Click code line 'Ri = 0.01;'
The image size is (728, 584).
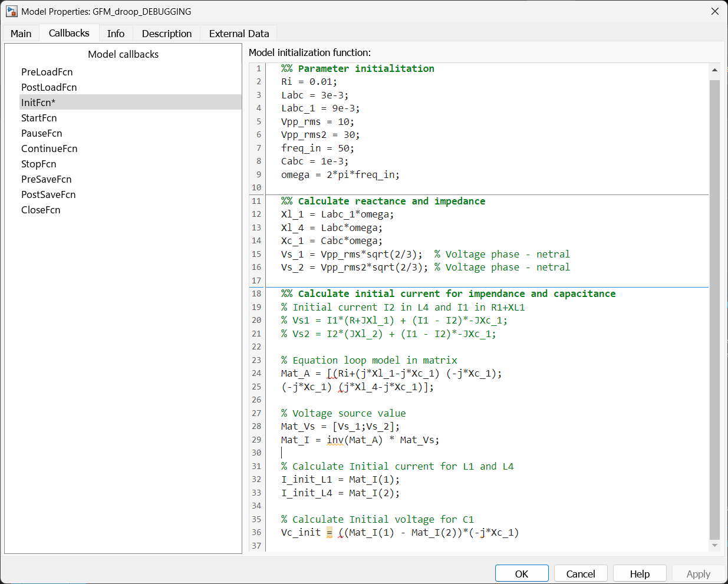(x=309, y=82)
